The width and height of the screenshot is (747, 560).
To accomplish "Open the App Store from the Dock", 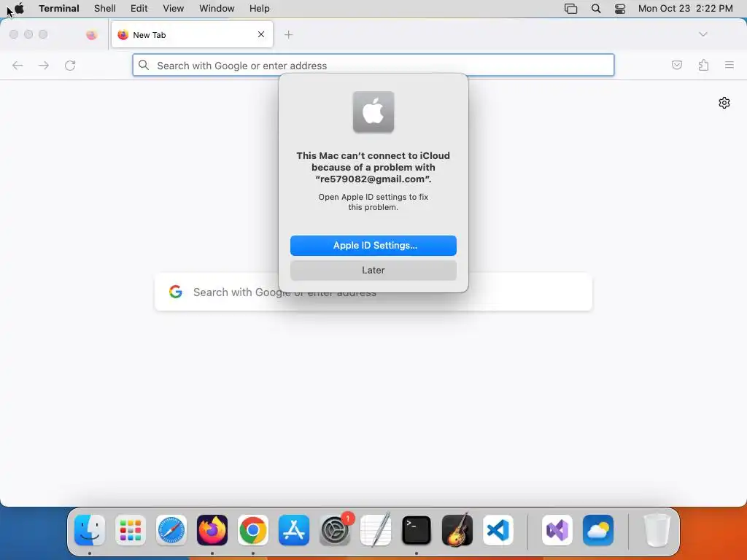I will click(x=294, y=530).
